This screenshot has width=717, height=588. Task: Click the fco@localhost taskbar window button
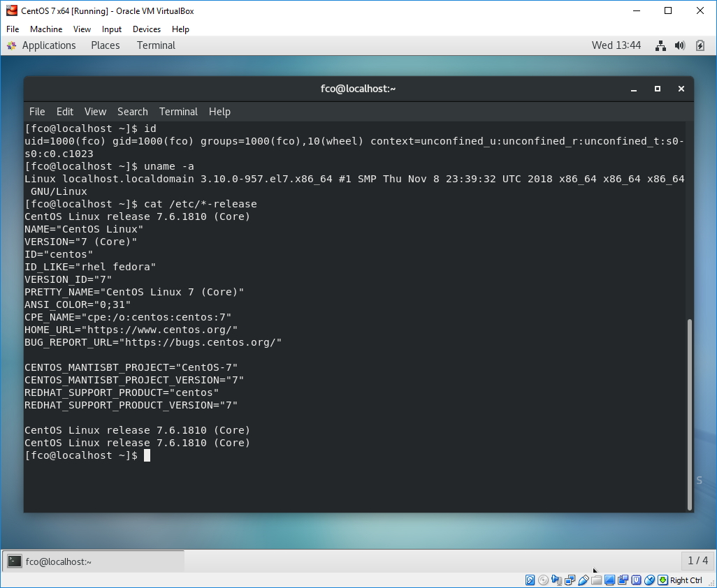[x=94, y=561]
